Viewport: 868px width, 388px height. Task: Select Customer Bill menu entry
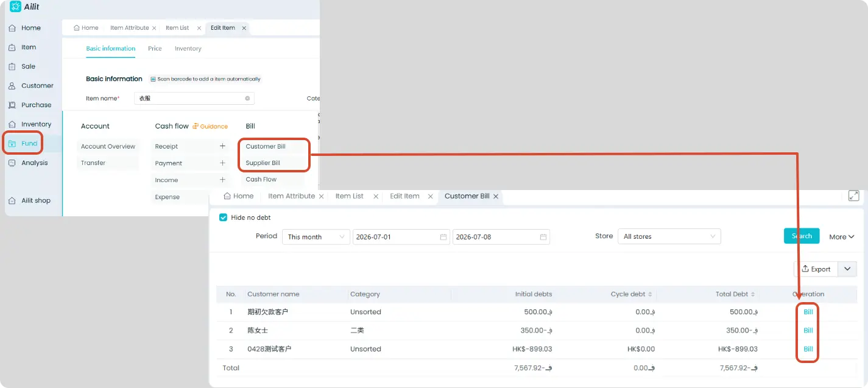(x=266, y=146)
